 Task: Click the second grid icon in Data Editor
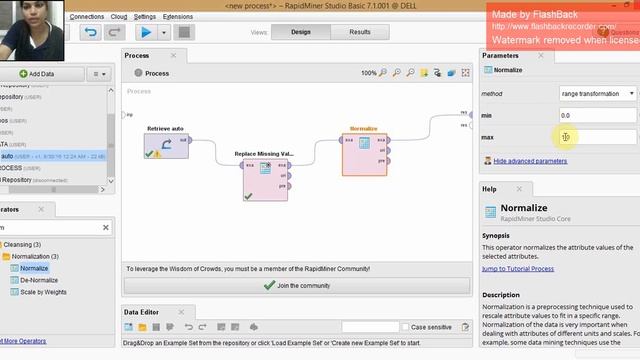coord(235,327)
